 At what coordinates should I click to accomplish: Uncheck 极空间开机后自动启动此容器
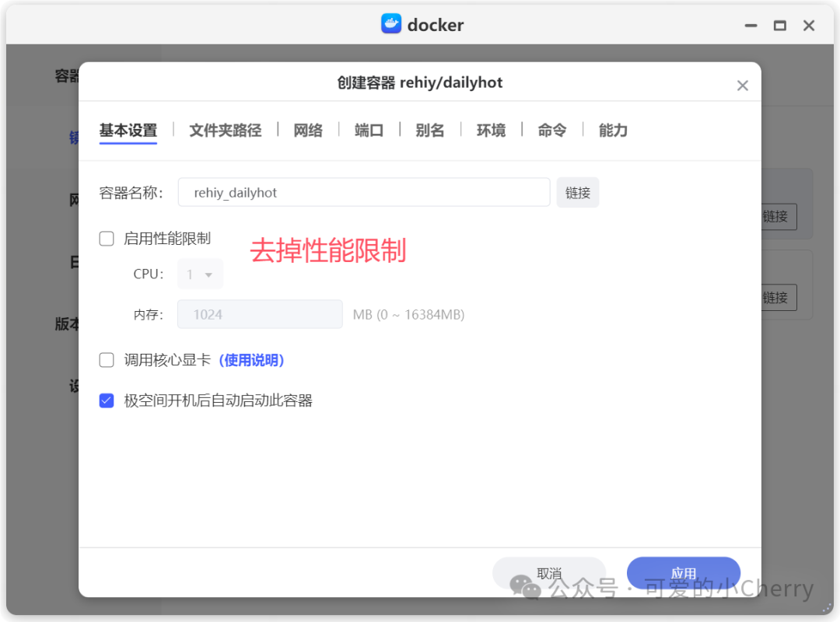pos(107,400)
